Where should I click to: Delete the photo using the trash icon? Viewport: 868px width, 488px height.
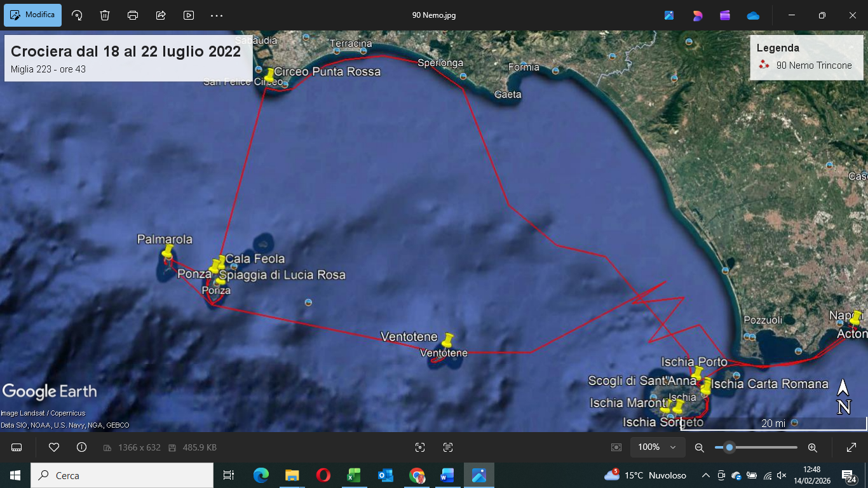click(105, 15)
